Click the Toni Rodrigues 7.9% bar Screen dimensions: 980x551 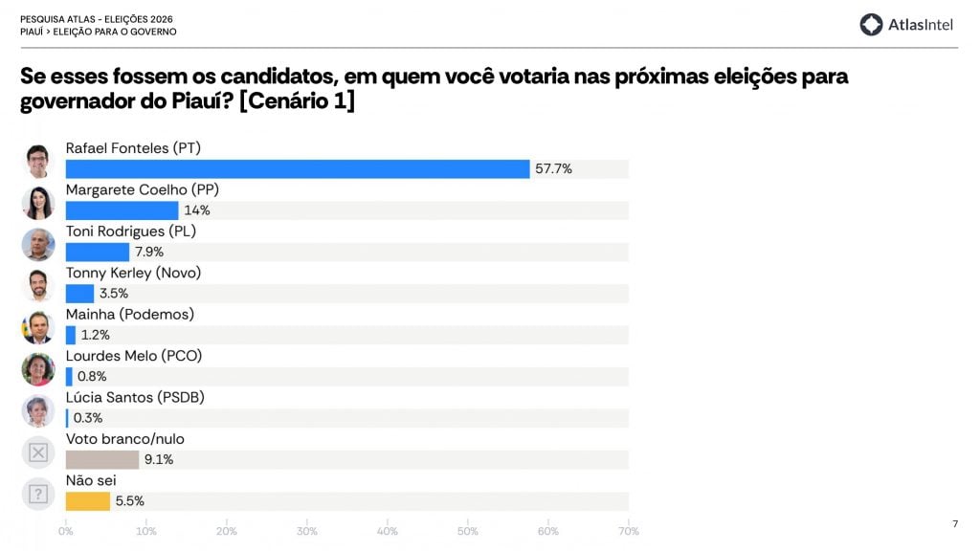coord(97,253)
